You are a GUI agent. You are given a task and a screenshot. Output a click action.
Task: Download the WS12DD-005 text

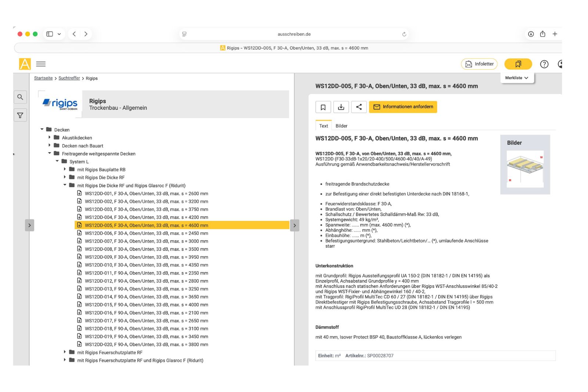(x=341, y=107)
